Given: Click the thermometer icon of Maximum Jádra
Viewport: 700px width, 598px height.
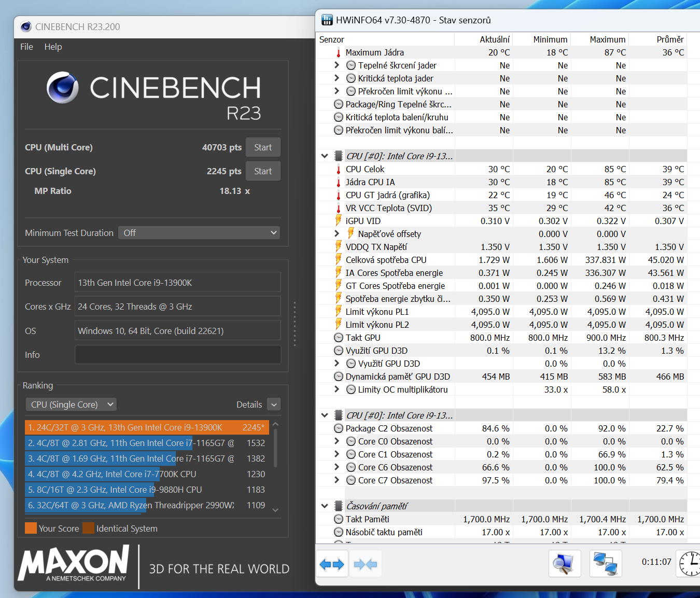Looking at the screenshot, I should tap(339, 52).
